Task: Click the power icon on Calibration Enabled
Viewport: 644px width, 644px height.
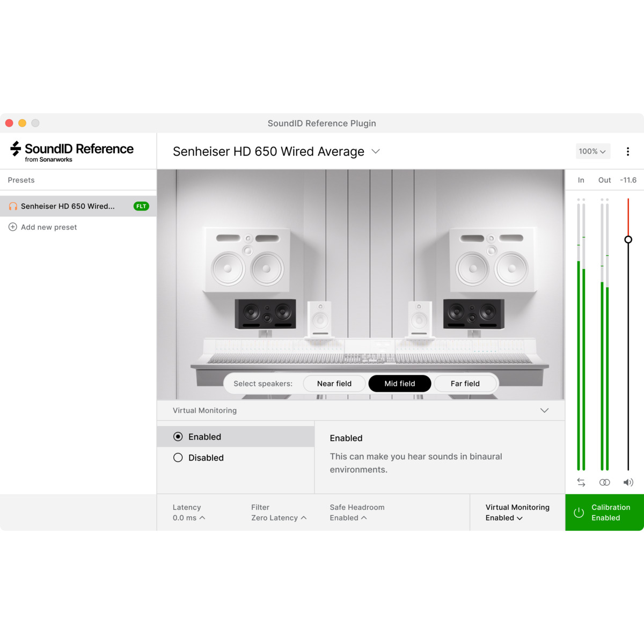Action: [579, 513]
